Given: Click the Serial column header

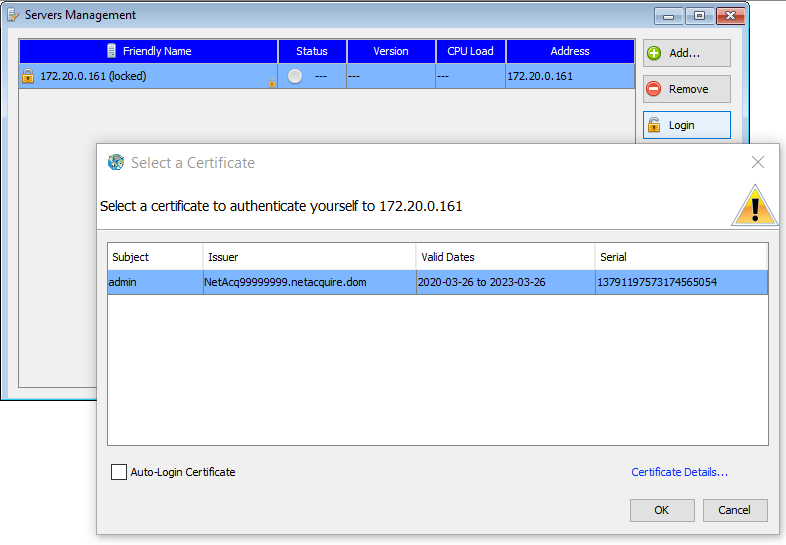Looking at the screenshot, I should [681, 257].
